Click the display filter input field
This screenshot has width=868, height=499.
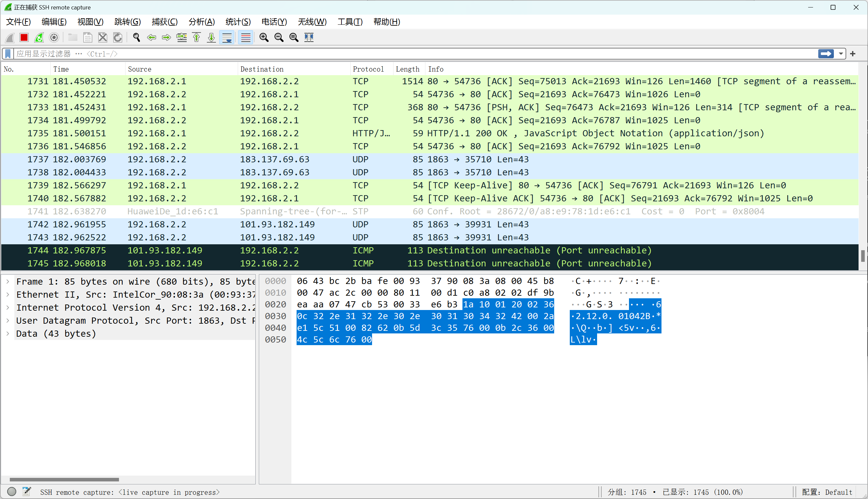click(411, 54)
